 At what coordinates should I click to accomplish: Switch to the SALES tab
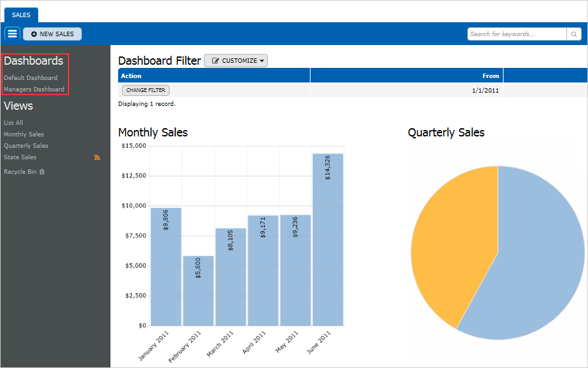(x=21, y=15)
